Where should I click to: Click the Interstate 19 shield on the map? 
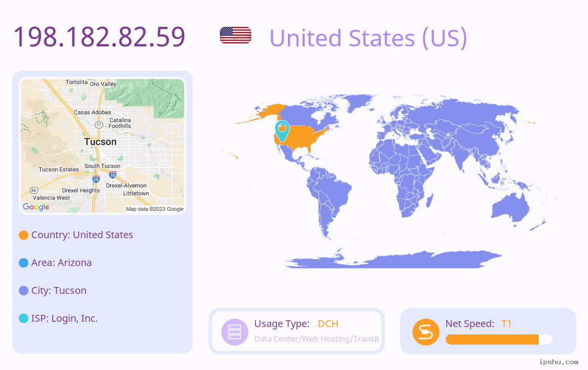96,180
